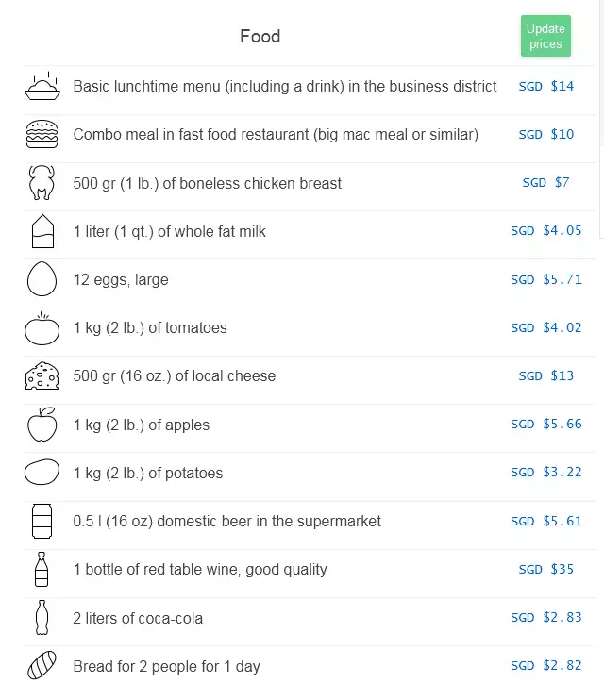604x700 pixels.
Task: Click the wine bottle icon
Action: click(x=42, y=569)
